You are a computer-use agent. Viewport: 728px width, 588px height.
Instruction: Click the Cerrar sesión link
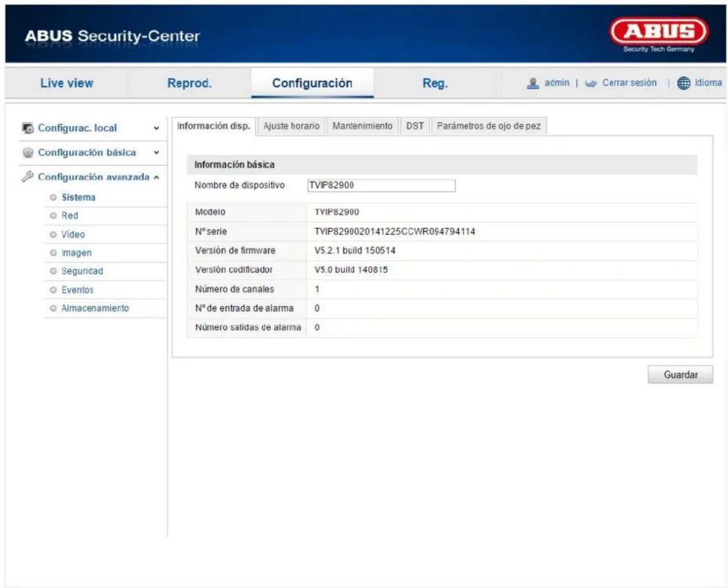pyautogui.click(x=629, y=83)
